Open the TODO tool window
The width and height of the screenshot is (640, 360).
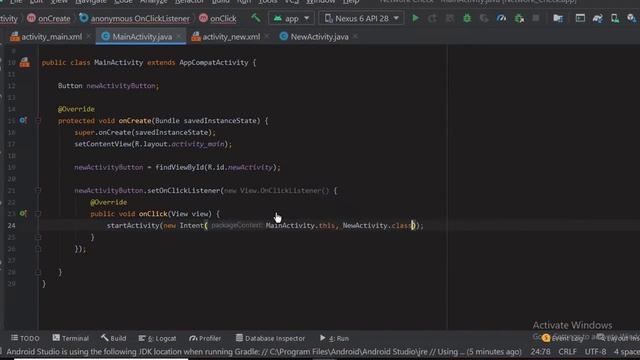click(25, 338)
